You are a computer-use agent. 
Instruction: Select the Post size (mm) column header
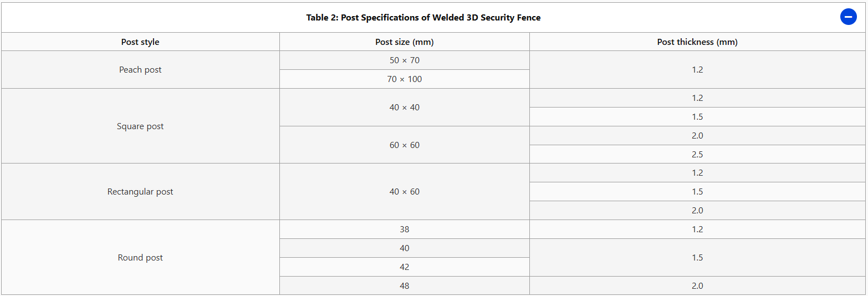pyautogui.click(x=404, y=42)
